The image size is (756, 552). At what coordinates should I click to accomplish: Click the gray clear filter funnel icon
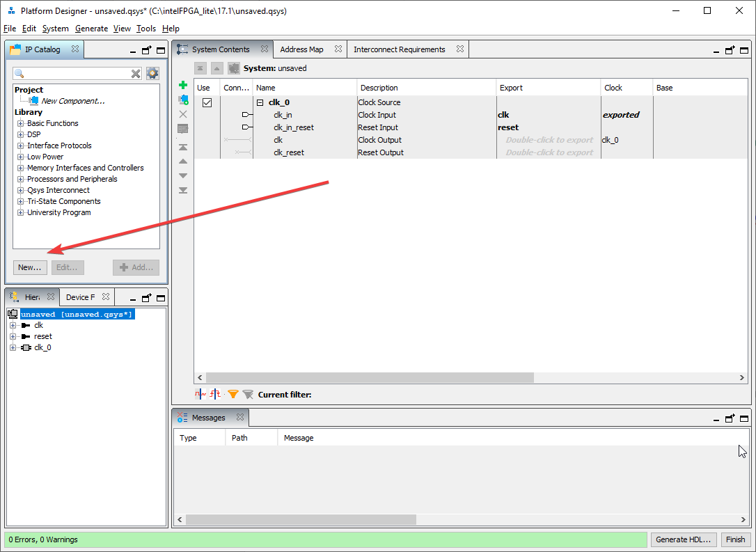coord(248,394)
